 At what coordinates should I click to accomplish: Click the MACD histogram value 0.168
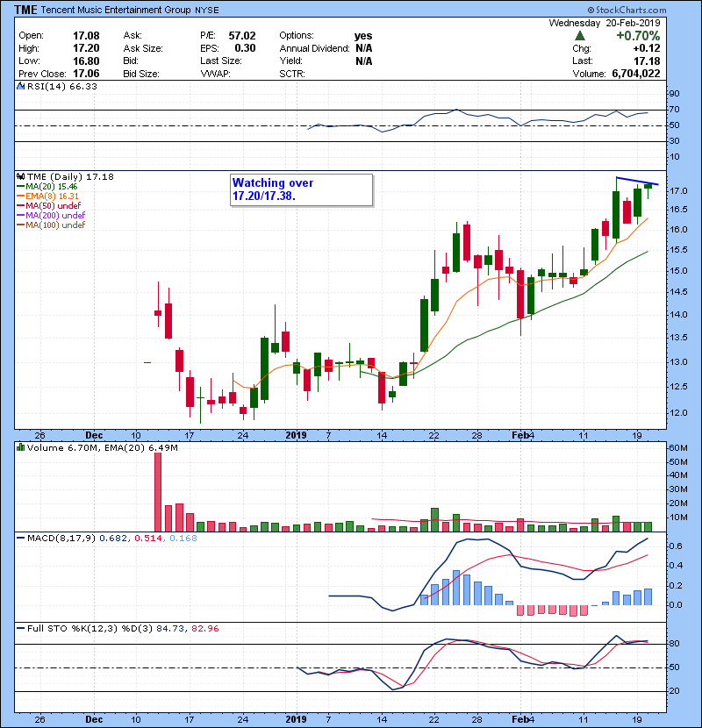(x=183, y=539)
